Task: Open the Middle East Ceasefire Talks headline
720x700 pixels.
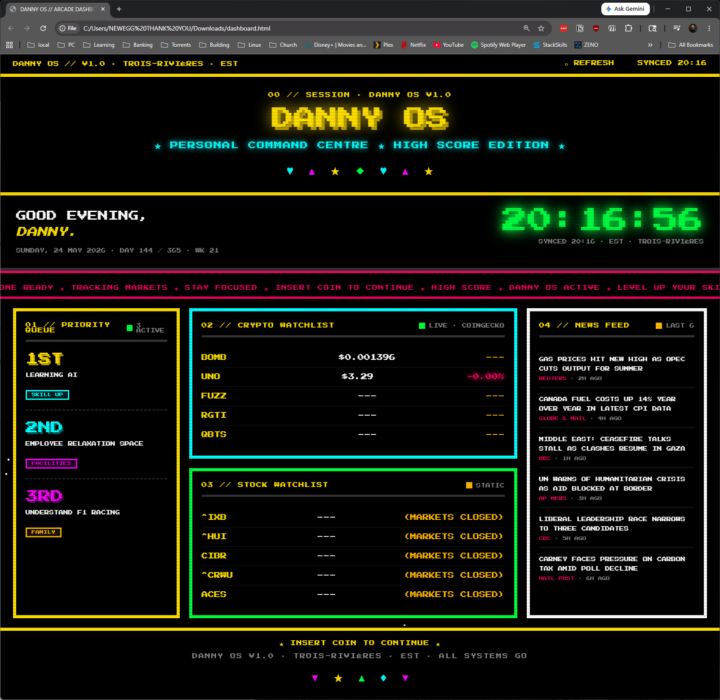Action: pyautogui.click(x=612, y=443)
